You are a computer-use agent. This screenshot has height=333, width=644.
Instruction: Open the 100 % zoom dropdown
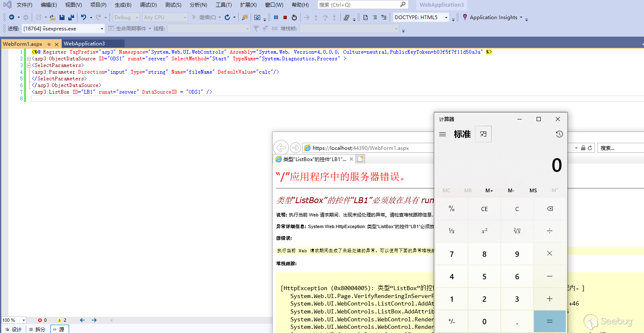(x=23, y=320)
